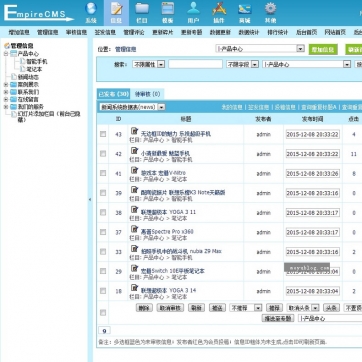Click the 取消审核 button

(x=170, y=308)
